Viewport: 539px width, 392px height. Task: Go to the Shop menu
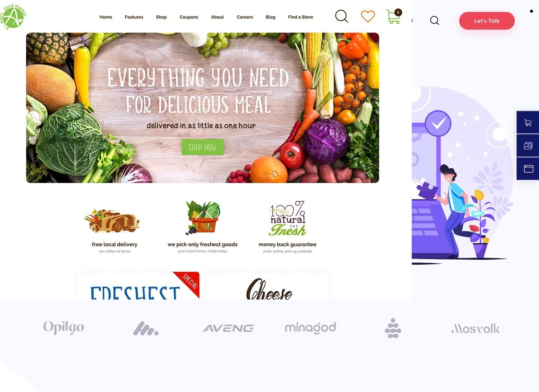pos(161,17)
